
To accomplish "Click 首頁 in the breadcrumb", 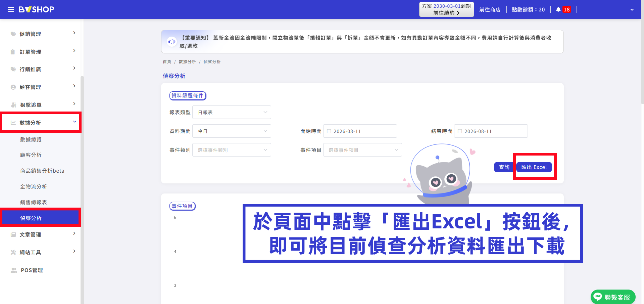I will pyautogui.click(x=167, y=62).
